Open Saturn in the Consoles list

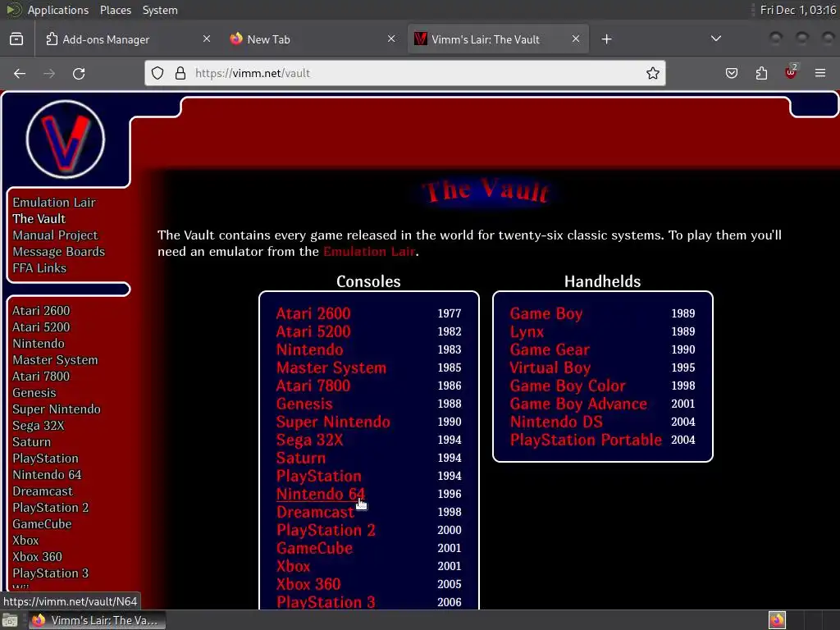301,458
